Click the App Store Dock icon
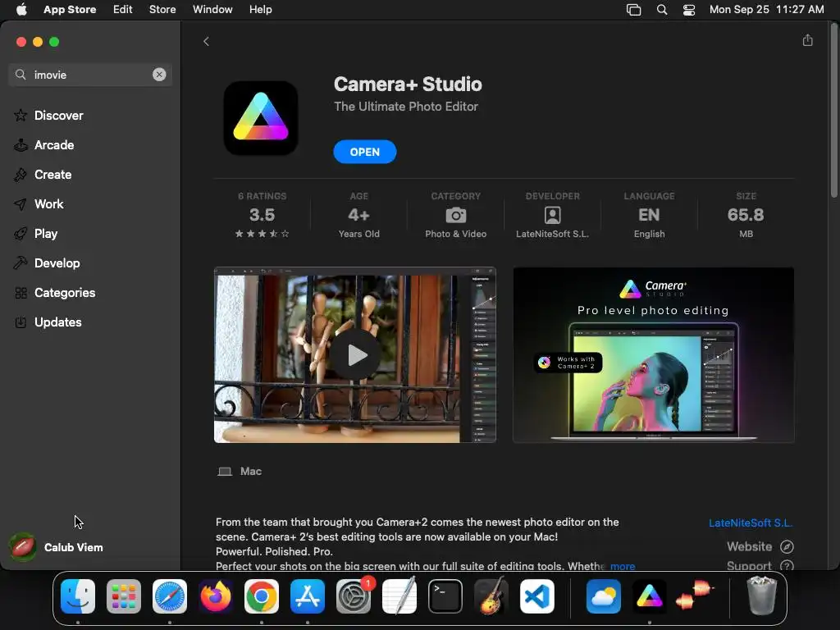Viewport: 840px width, 630px height. [308, 596]
